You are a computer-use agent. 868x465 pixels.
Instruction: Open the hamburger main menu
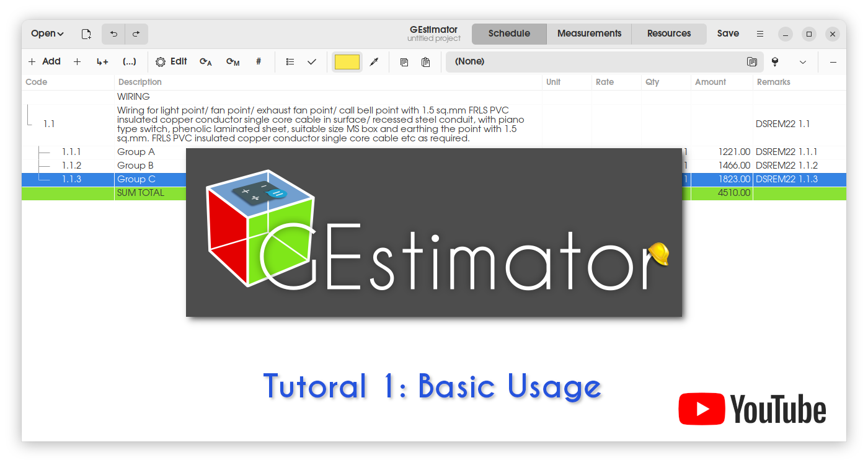[x=760, y=33]
